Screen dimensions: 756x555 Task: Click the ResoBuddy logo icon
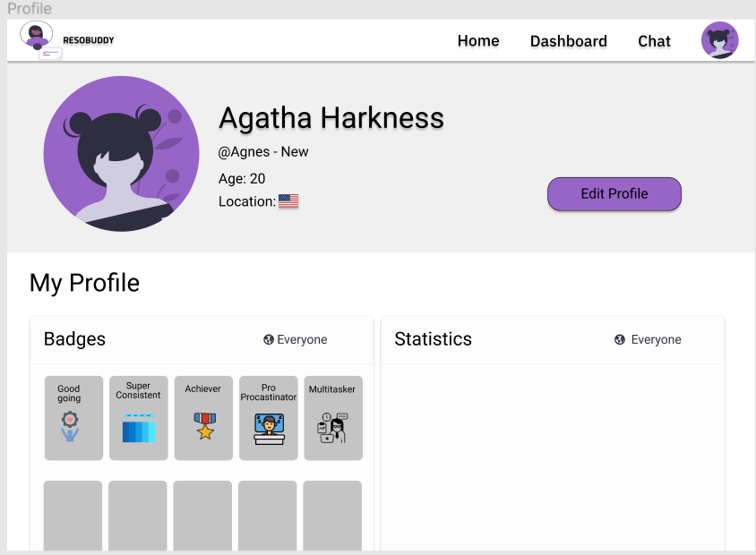click(x=40, y=40)
